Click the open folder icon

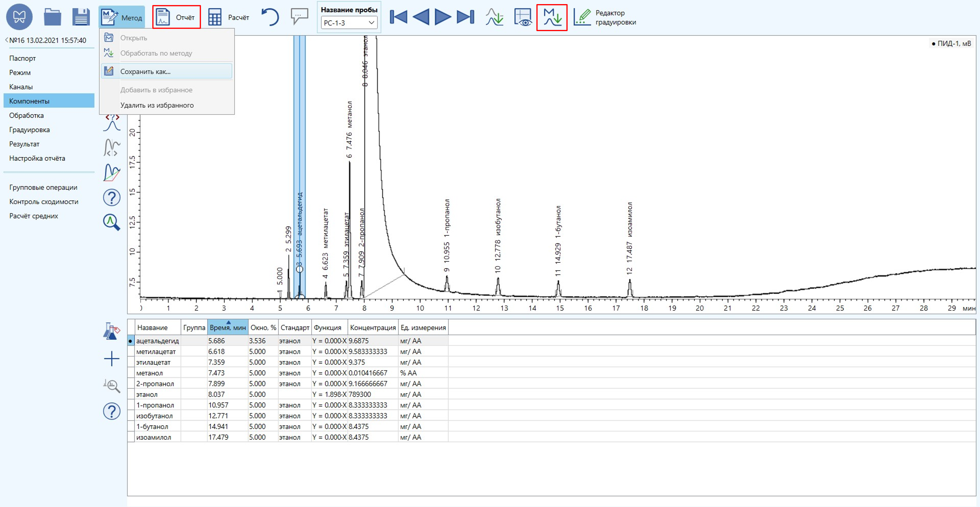click(x=52, y=17)
